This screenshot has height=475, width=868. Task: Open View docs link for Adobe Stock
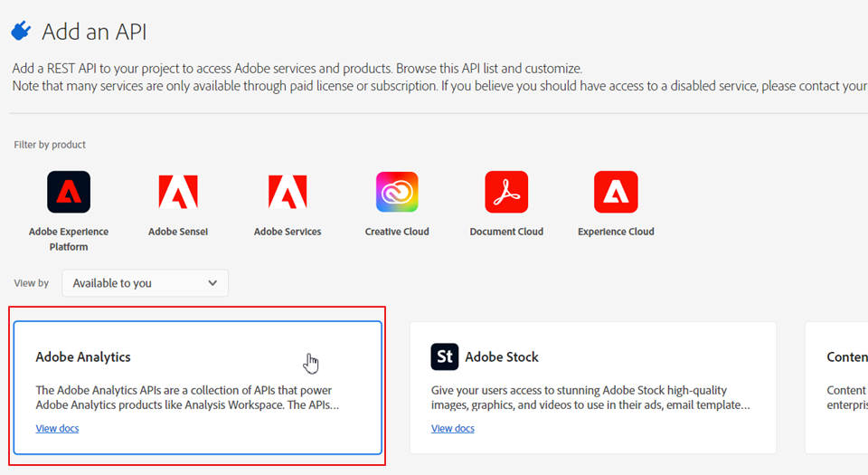pos(453,428)
